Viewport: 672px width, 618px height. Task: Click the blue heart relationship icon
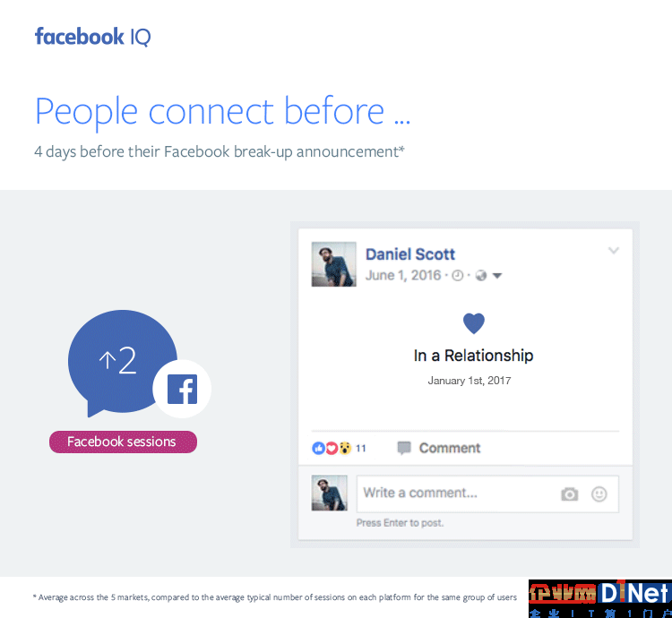[474, 323]
